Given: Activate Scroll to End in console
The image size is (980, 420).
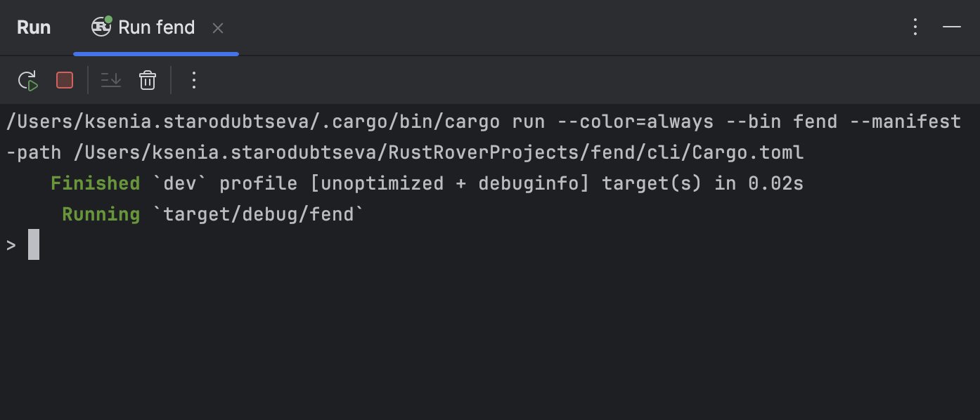Looking at the screenshot, I should 110,80.
